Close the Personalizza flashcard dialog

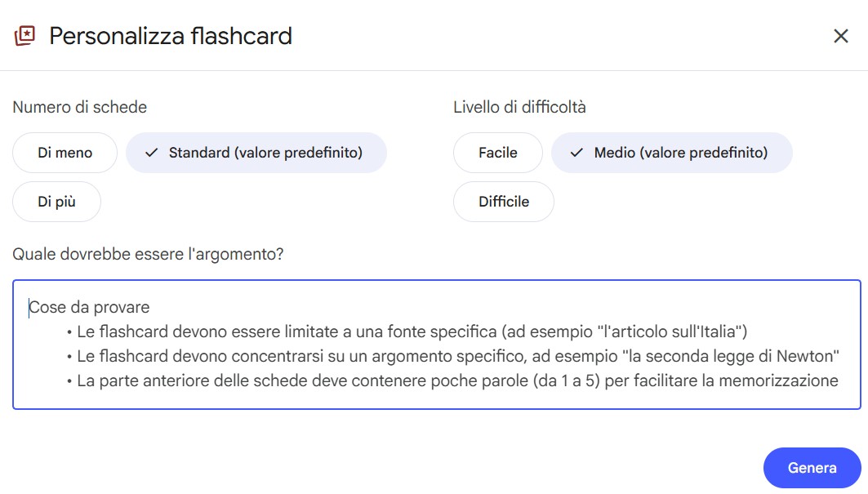[x=840, y=36]
